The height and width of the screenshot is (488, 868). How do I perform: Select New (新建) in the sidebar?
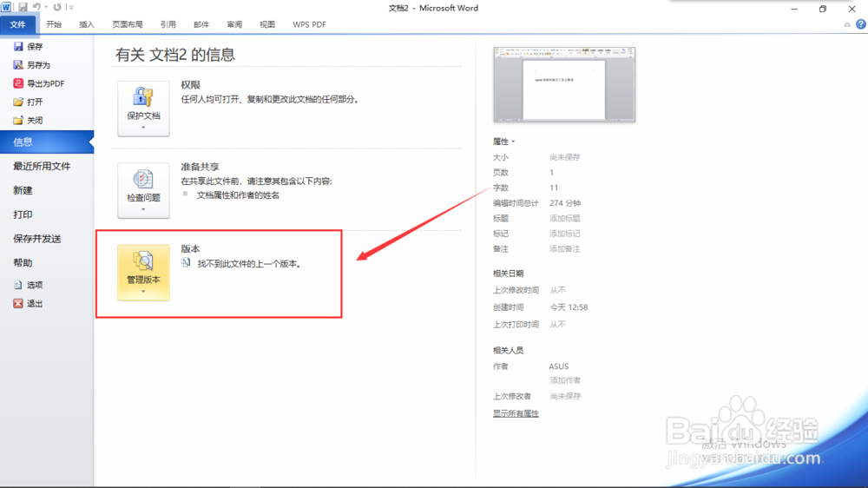point(23,190)
